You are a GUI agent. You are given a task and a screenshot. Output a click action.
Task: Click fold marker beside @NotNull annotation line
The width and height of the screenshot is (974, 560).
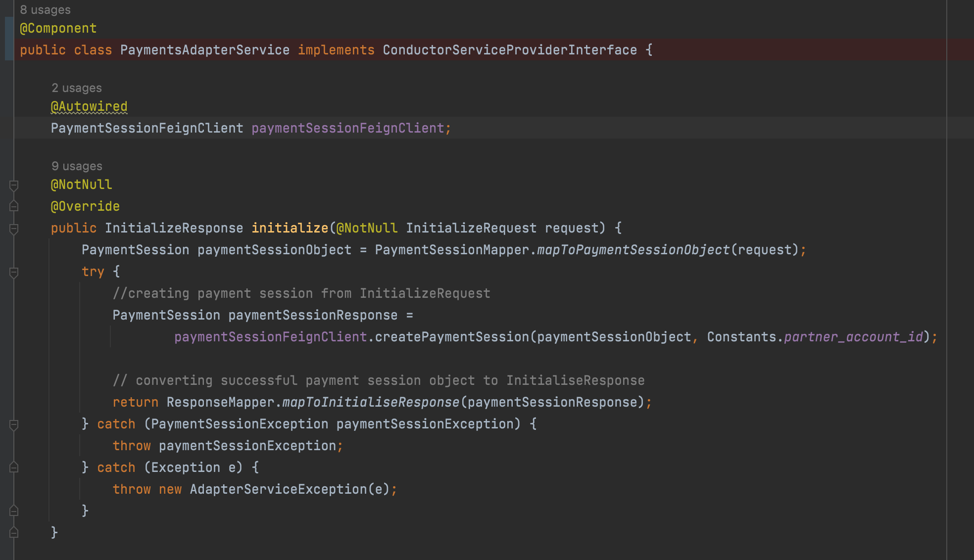point(14,186)
